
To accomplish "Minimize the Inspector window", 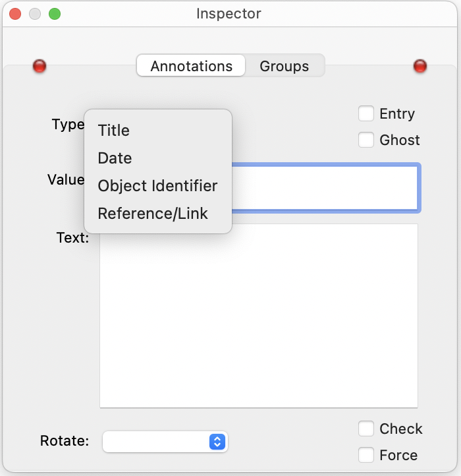I will [x=35, y=14].
